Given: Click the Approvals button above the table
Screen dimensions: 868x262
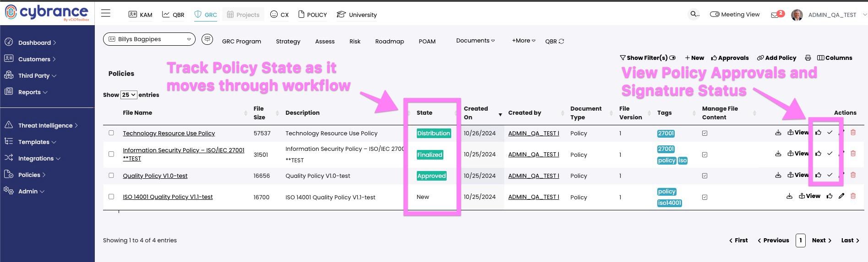Looking at the screenshot, I should 730,58.
